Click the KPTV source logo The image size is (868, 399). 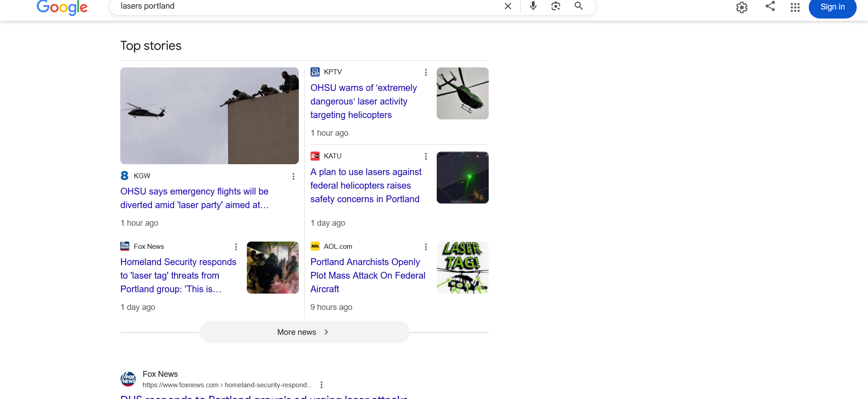pos(315,72)
